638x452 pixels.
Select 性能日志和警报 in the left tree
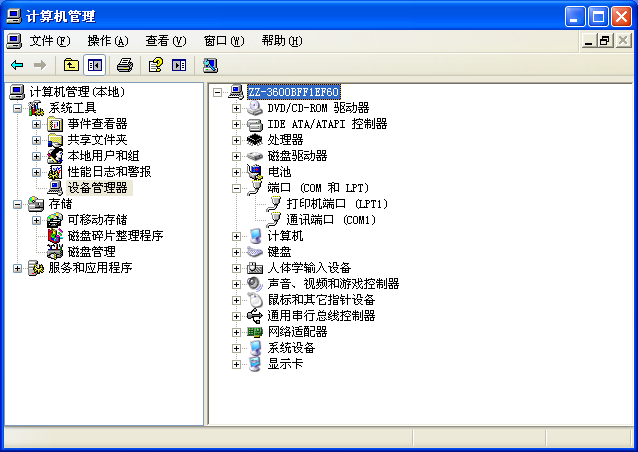coord(109,172)
